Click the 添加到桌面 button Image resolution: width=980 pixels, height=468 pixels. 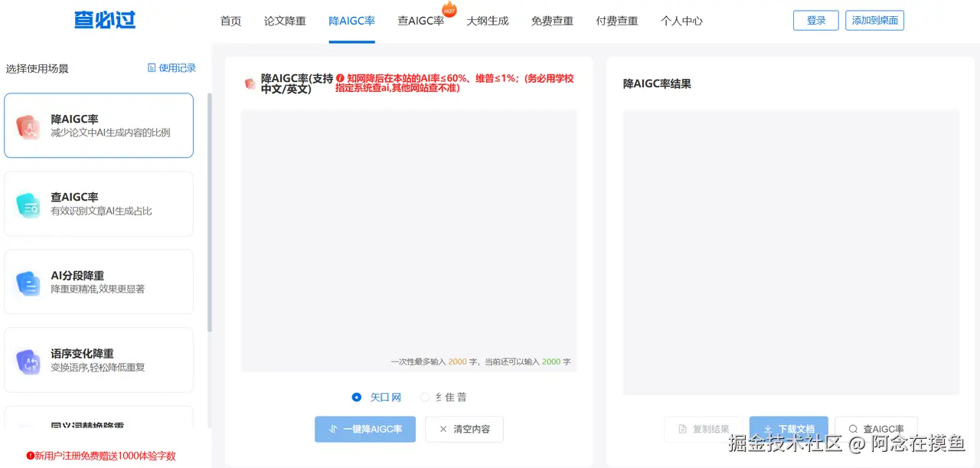click(874, 21)
